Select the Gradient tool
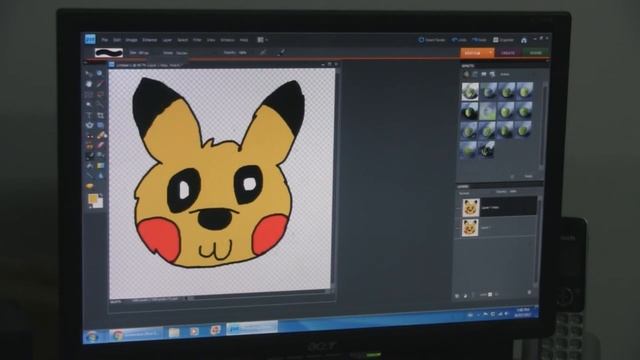Viewport: 640px width, 360px height. click(100, 165)
